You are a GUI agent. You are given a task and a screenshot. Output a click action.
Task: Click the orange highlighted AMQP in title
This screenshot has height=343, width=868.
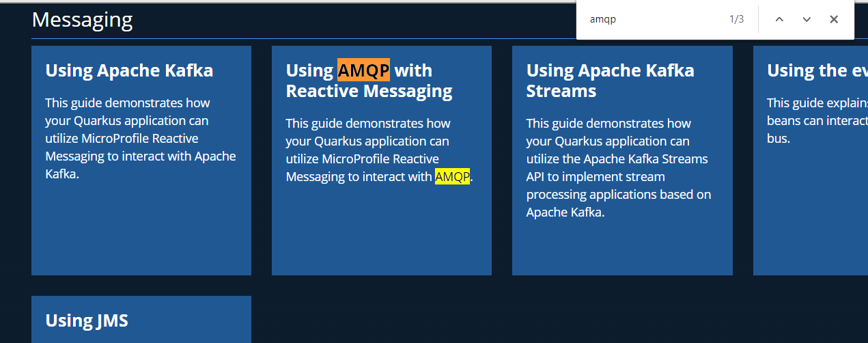(x=363, y=70)
